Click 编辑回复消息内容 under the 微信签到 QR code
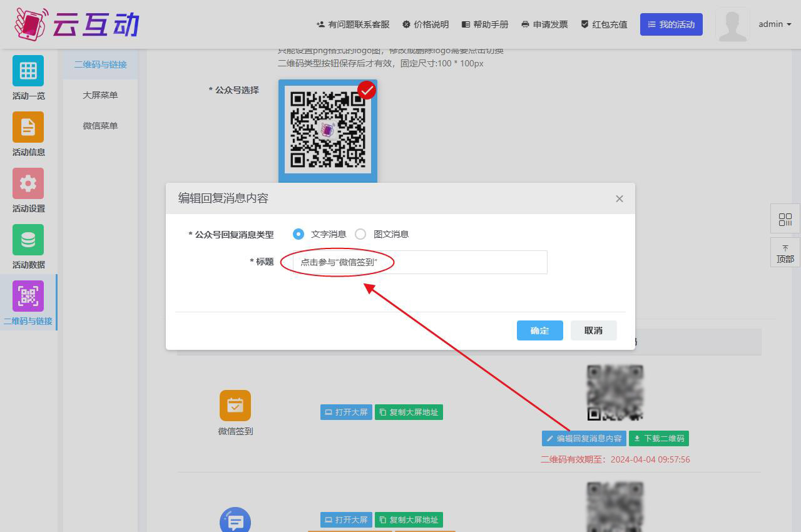This screenshot has width=801, height=532. (x=584, y=439)
